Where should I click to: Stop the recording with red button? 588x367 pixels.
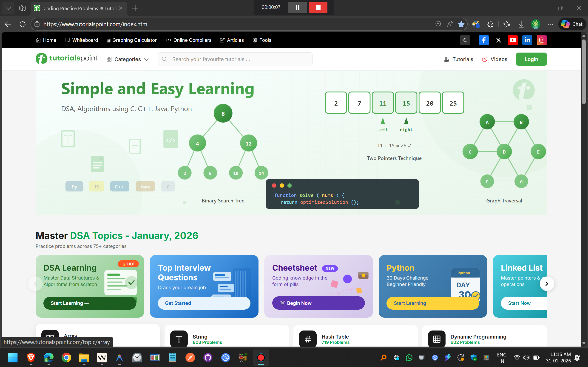tap(318, 7)
